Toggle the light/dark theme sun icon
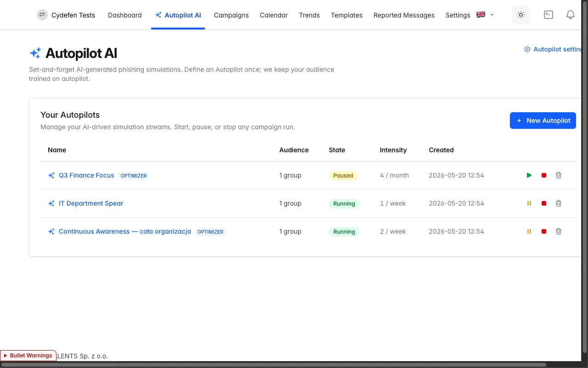Image resolution: width=588 pixels, height=368 pixels. [521, 15]
